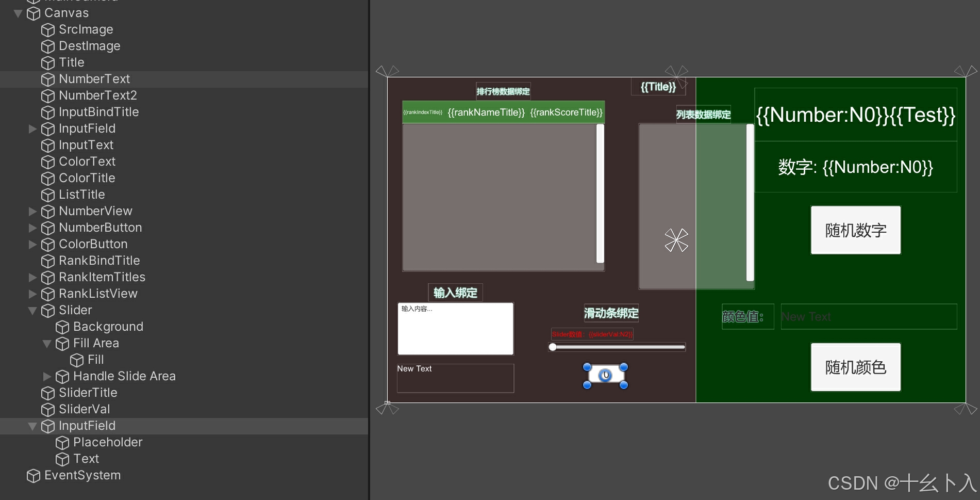Image resolution: width=980 pixels, height=500 pixels.
Task: Click the Slider object cube icon
Action: pyautogui.click(x=48, y=311)
